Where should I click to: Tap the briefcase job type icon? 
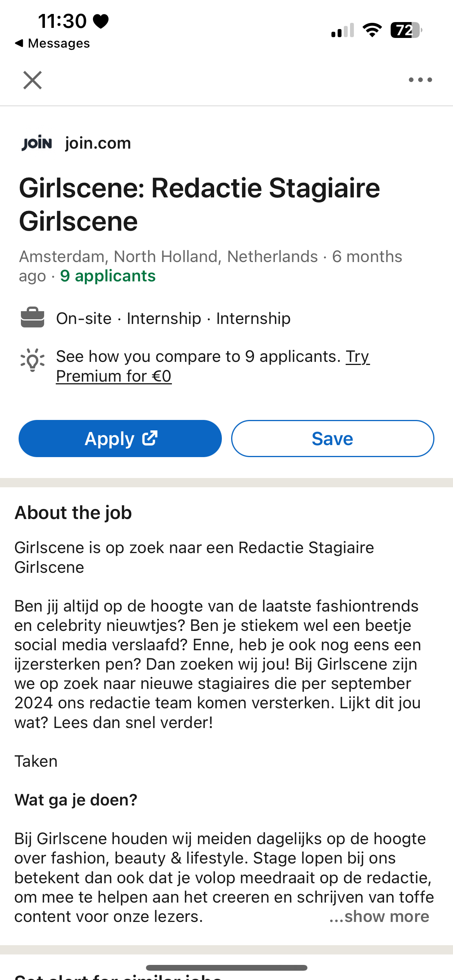[x=33, y=318]
